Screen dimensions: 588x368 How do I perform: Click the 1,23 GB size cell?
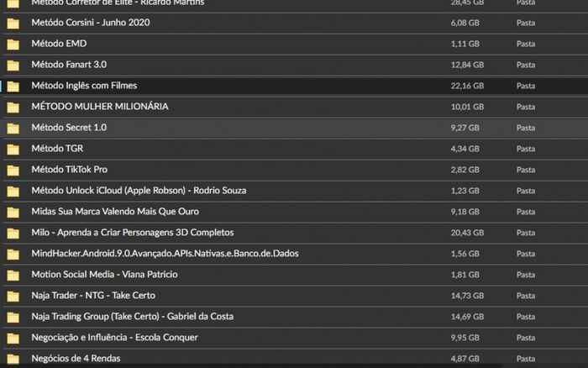[x=465, y=191]
